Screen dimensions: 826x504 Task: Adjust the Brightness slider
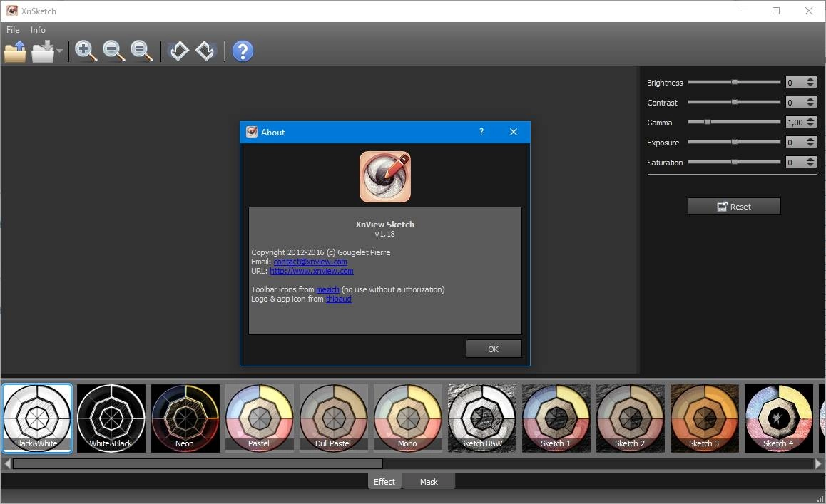click(734, 82)
